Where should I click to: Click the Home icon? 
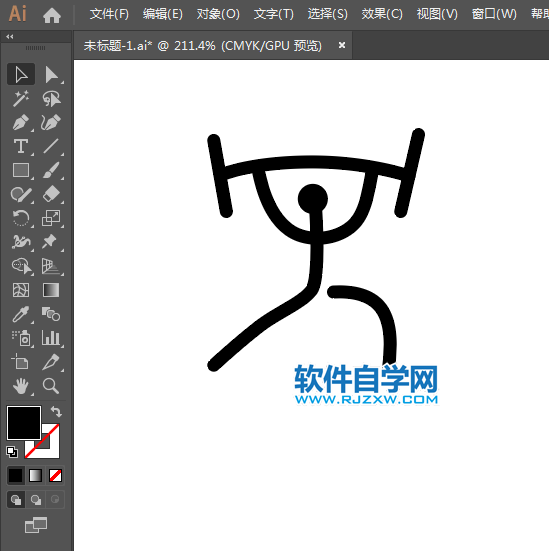click(52, 15)
